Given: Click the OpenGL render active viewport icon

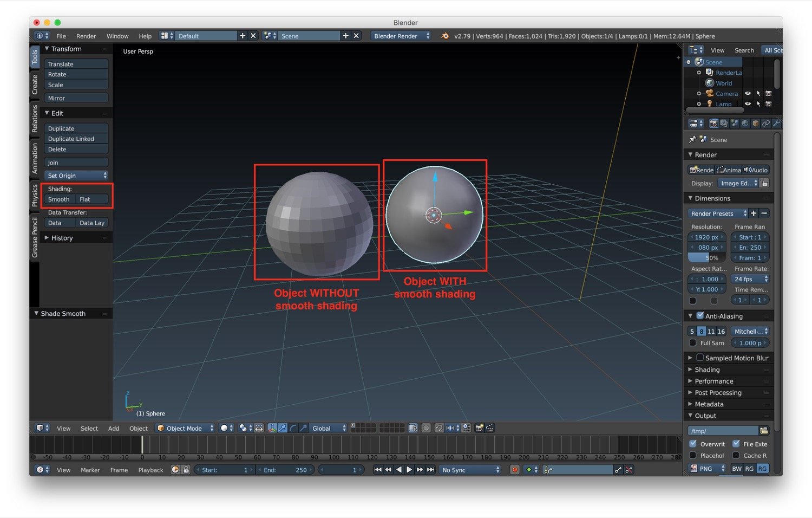Looking at the screenshot, I should click(x=479, y=428).
